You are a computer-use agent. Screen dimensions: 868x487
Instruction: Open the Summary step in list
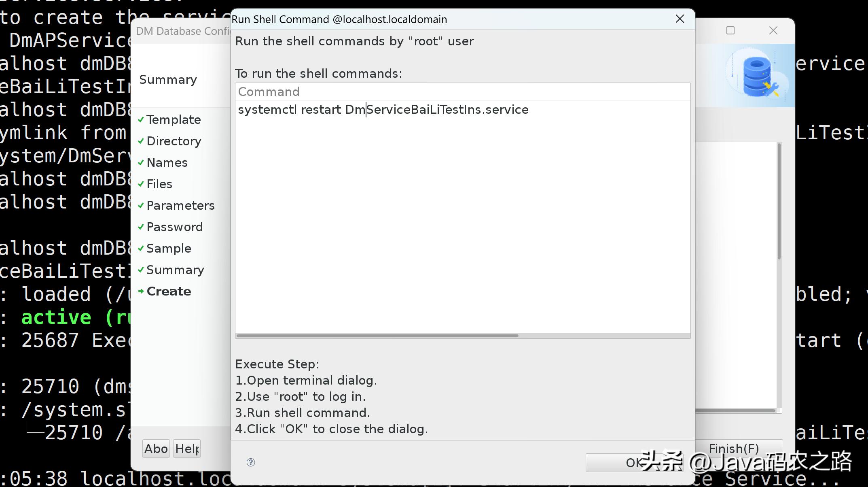(x=175, y=270)
